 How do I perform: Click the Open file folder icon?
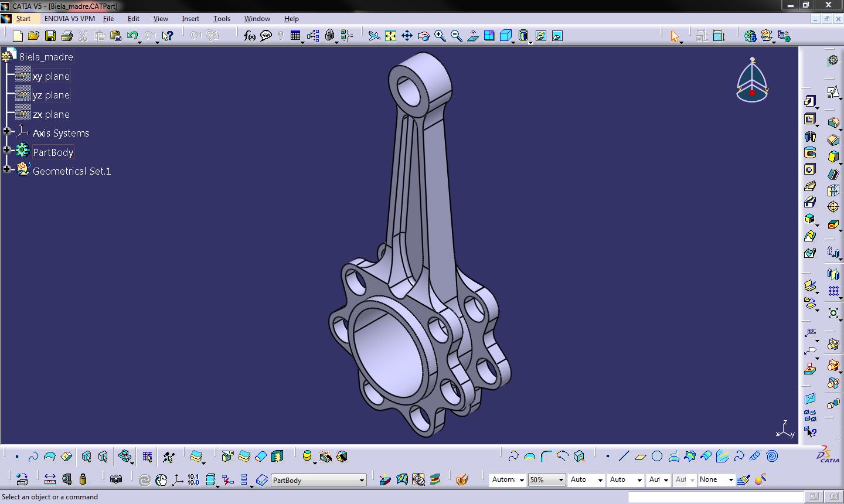pos(34,36)
